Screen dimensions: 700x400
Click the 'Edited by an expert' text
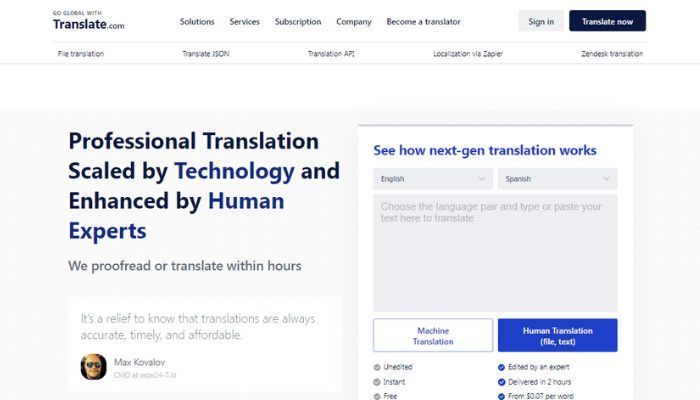point(539,367)
